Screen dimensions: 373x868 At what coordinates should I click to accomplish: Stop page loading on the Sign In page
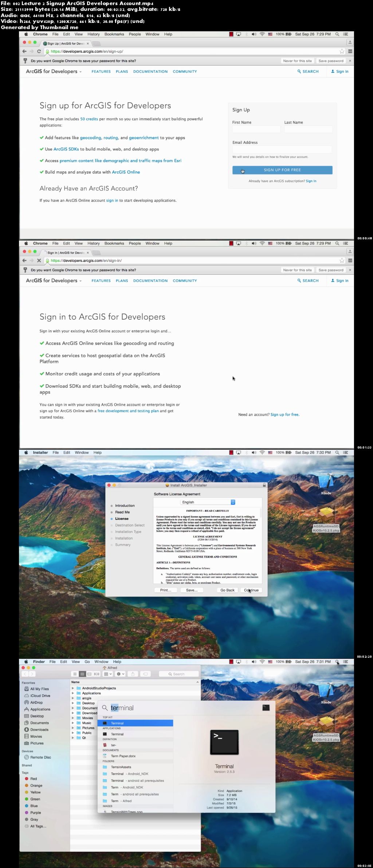(x=39, y=260)
